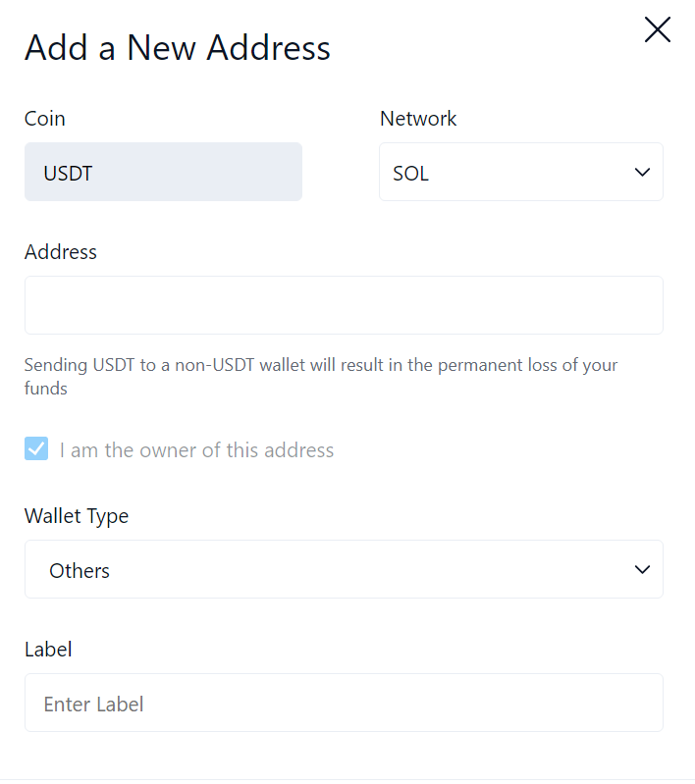695x784 pixels.
Task: Click the Network dropdown chevron arrow
Action: [642, 173]
